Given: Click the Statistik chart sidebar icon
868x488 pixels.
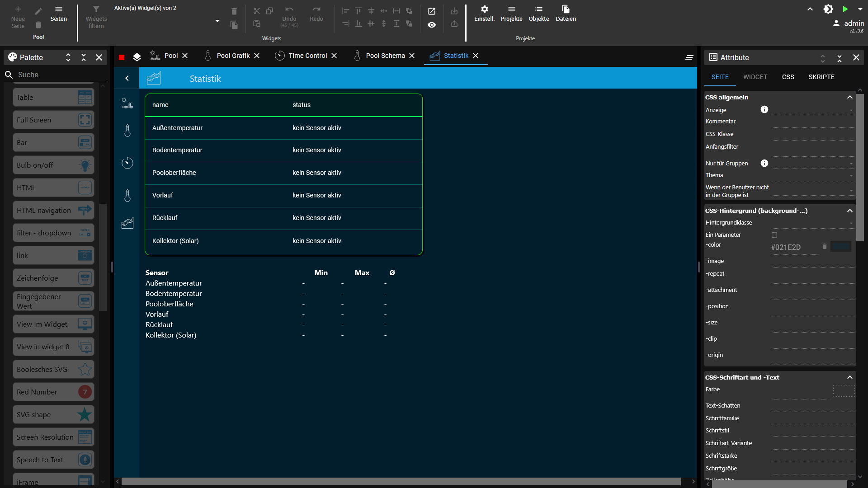Looking at the screenshot, I should click(x=127, y=223).
